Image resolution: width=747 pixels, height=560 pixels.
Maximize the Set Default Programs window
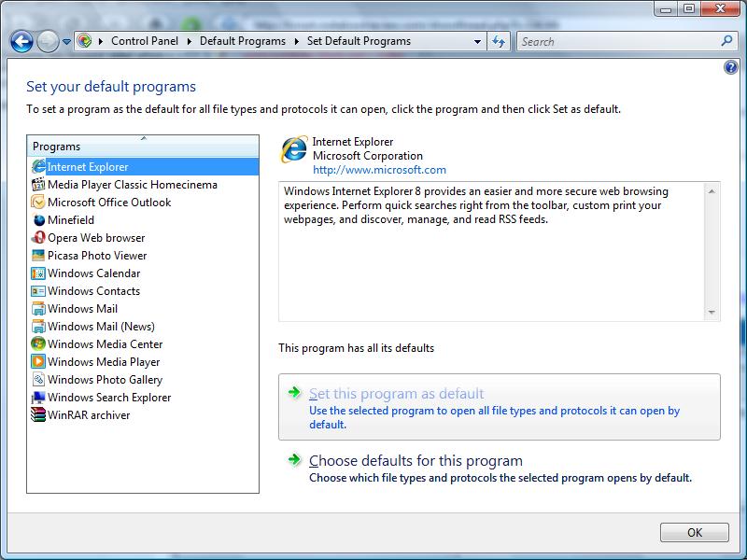(689, 8)
